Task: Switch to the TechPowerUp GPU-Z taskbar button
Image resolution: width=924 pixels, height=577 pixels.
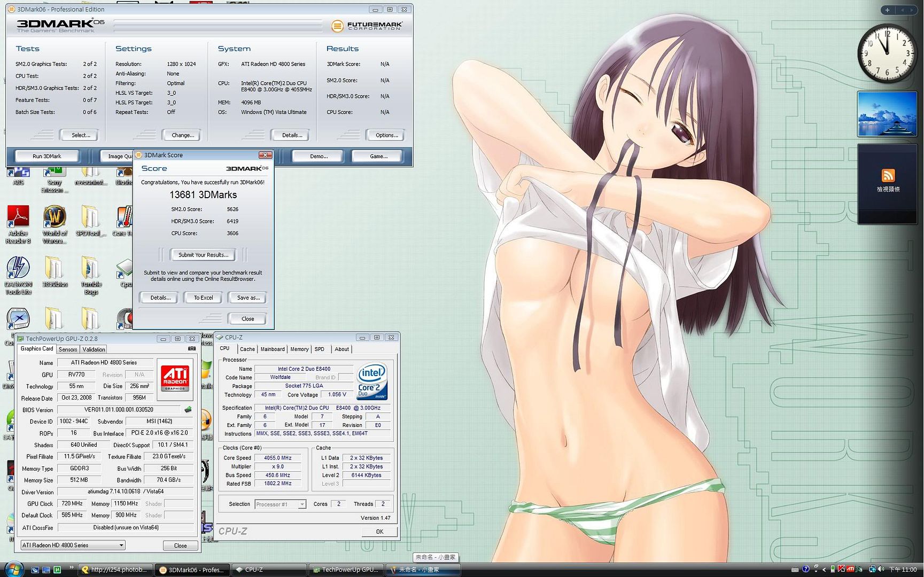Action: coord(347,570)
